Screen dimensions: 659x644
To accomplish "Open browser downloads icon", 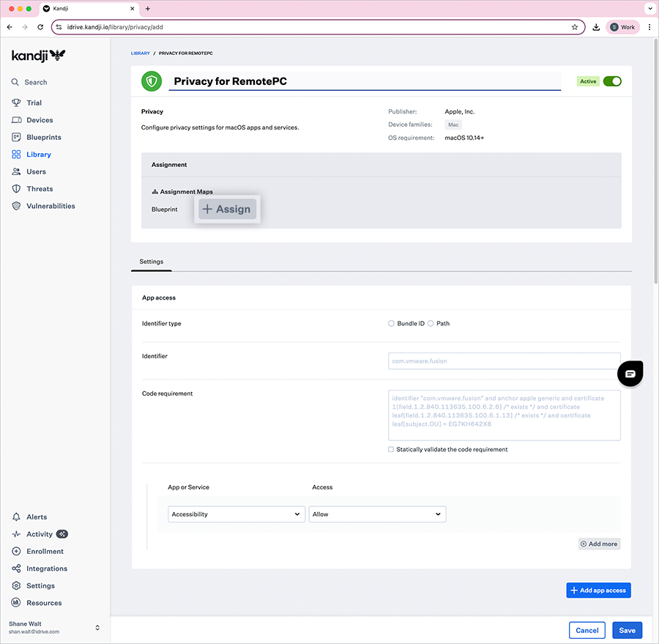I will point(596,27).
